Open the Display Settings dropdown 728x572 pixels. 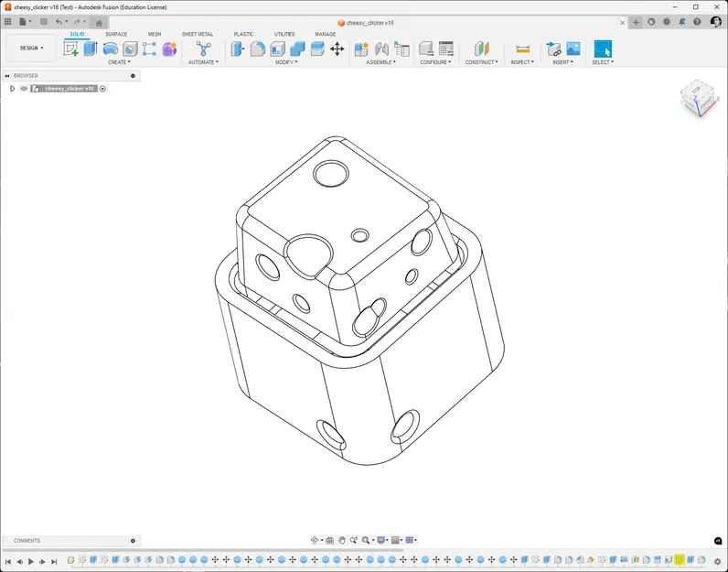coord(383,540)
